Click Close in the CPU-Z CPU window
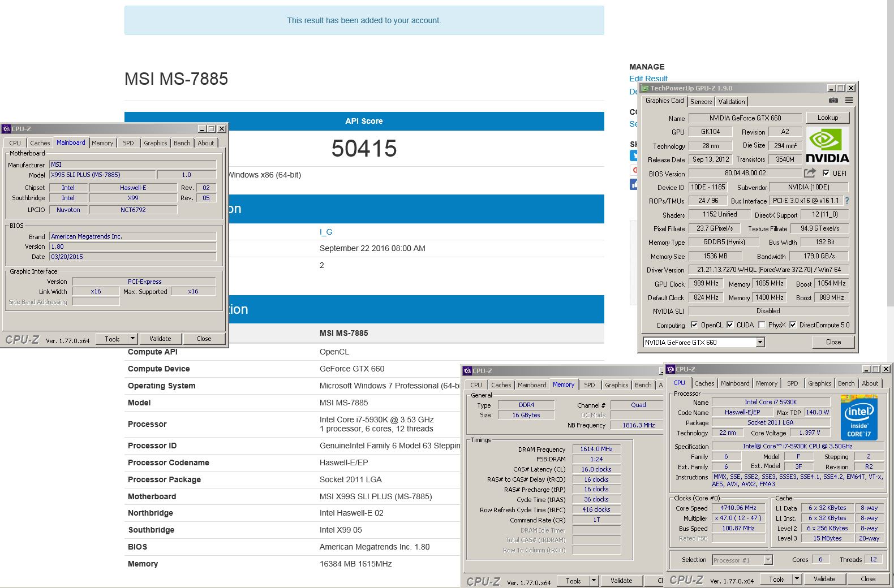 pos(868,579)
